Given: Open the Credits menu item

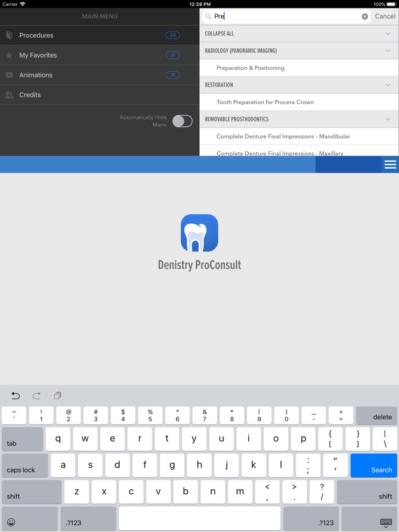Looking at the screenshot, I should (x=99, y=95).
